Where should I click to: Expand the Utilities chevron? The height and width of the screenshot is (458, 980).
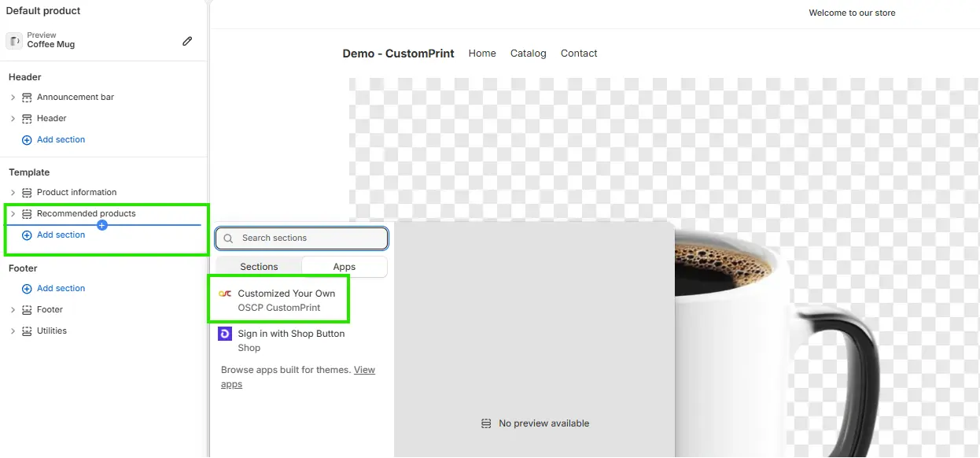point(13,331)
